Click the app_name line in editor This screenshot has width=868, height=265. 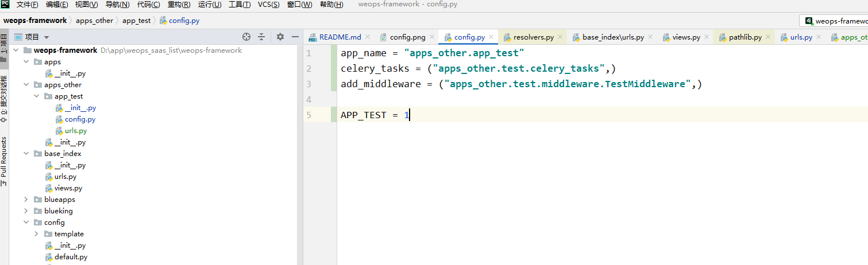(433, 53)
